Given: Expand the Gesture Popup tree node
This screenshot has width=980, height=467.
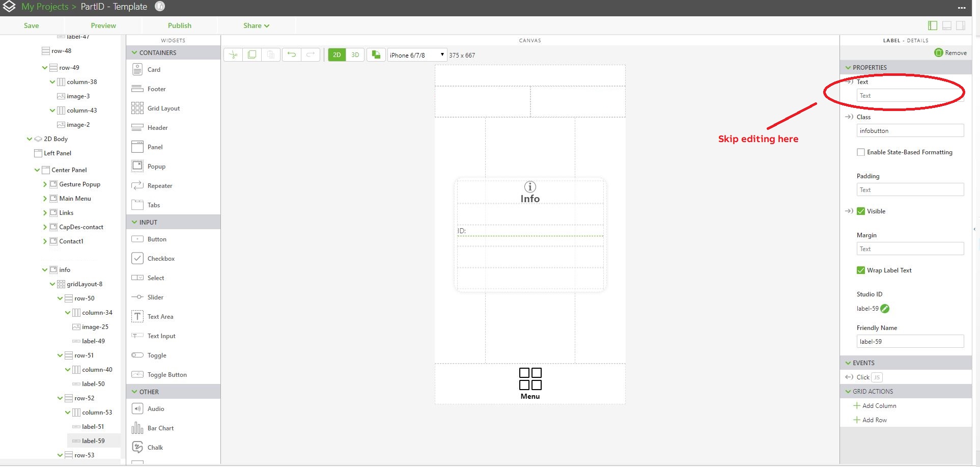Looking at the screenshot, I should [45, 184].
